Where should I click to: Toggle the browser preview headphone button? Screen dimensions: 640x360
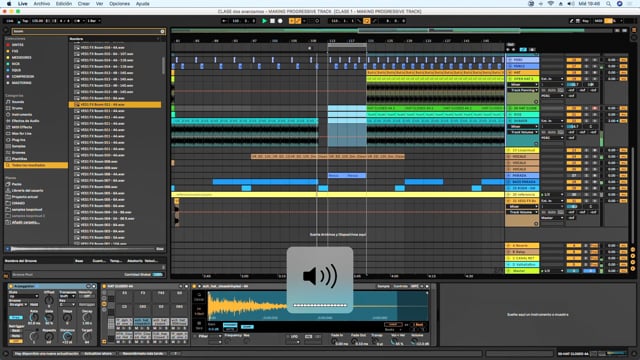click(8, 249)
